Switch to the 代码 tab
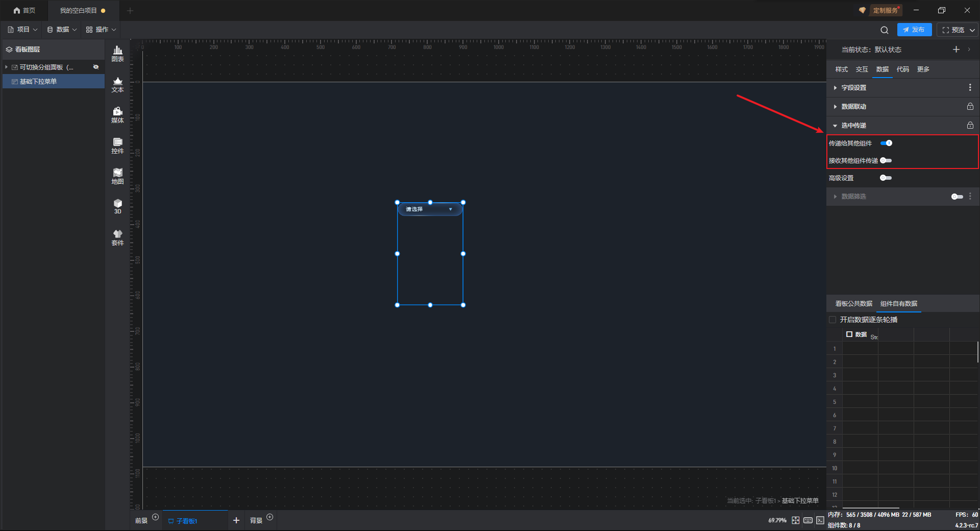This screenshot has height=531, width=980. (903, 69)
